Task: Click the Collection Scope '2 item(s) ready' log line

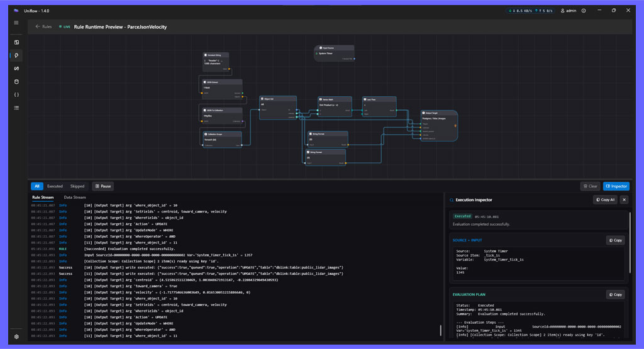Action: point(151,261)
